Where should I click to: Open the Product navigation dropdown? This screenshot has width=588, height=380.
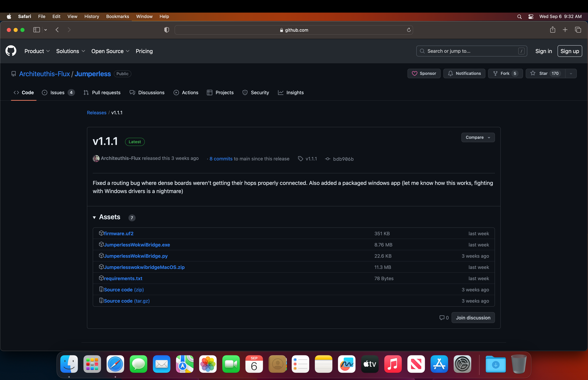[37, 51]
